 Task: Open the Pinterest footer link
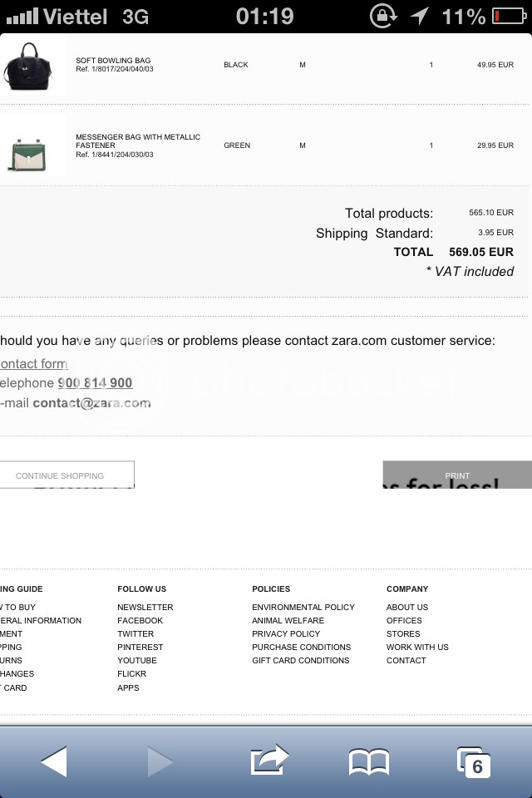click(x=140, y=647)
